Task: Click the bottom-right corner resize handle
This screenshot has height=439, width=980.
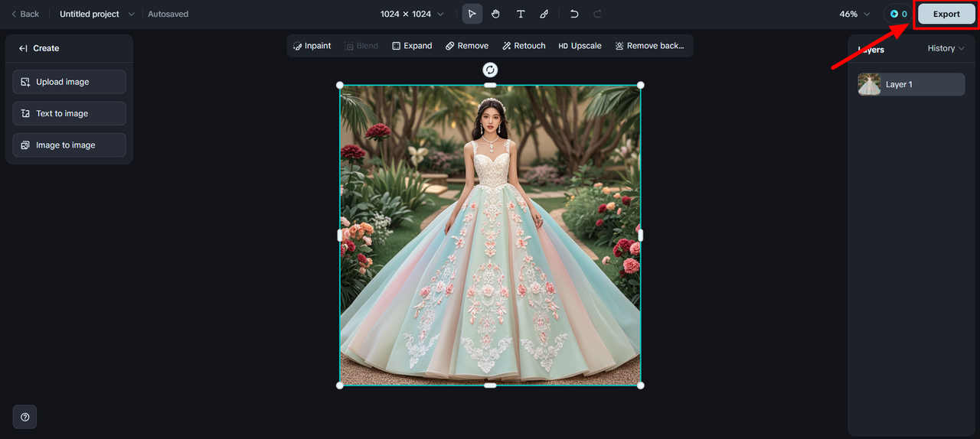Action: (x=641, y=385)
